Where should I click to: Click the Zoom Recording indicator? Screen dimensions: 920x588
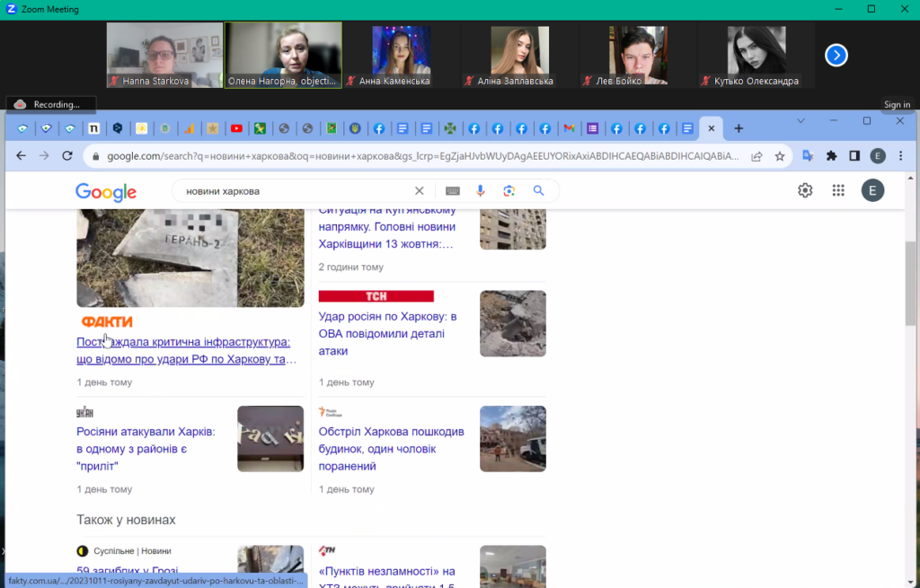[50, 104]
